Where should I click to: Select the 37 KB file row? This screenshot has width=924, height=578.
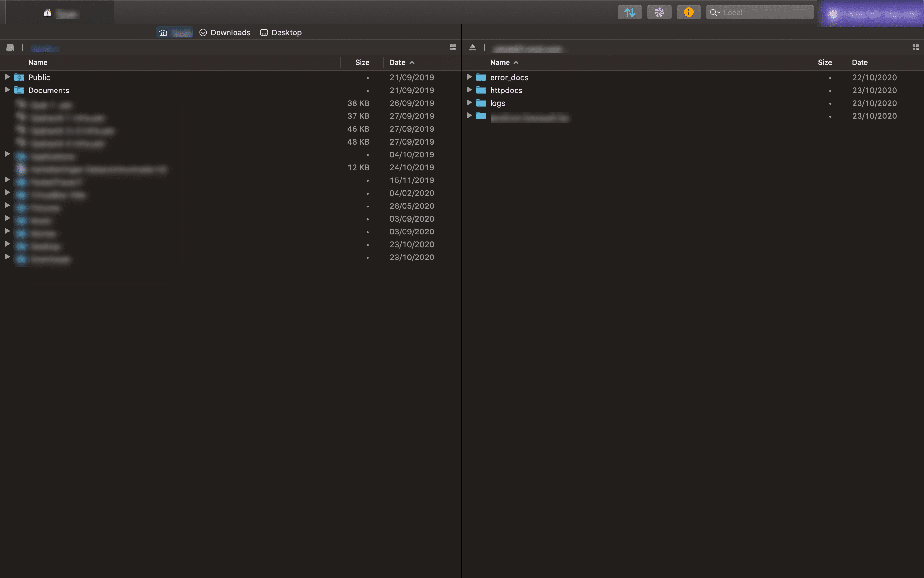[231, 116]
